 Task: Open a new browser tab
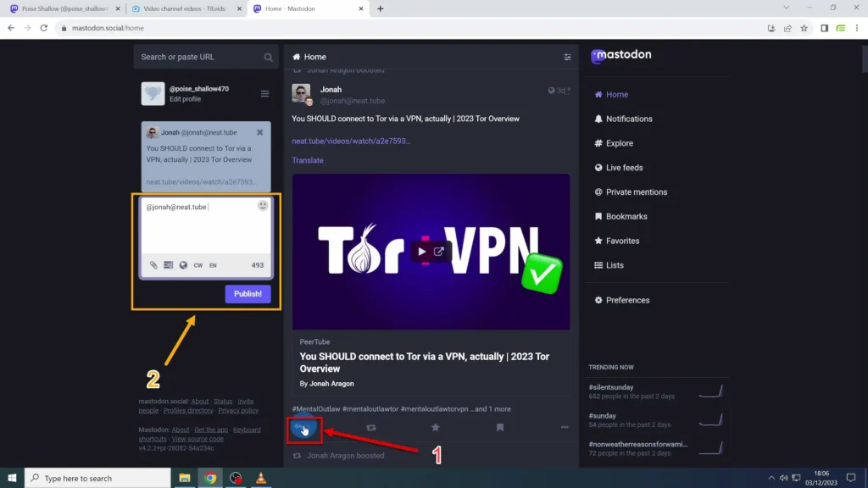(381, 8)
